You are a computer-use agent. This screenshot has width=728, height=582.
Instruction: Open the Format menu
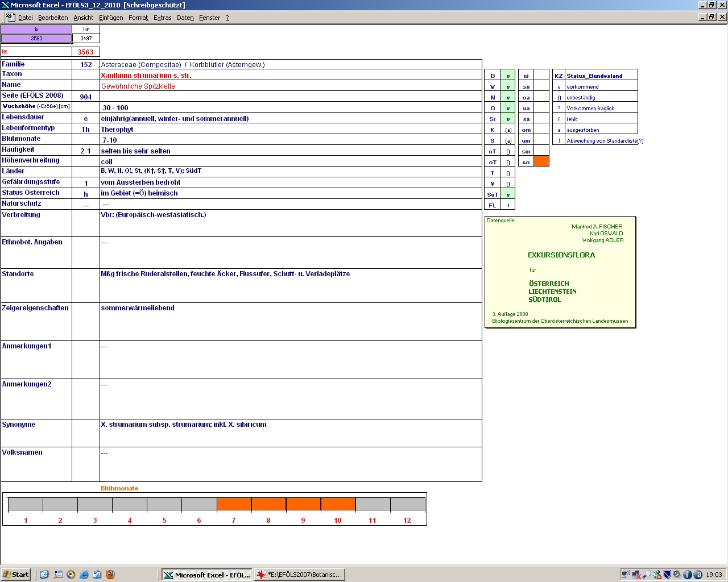pyautogui.click(x=138, y=18)
